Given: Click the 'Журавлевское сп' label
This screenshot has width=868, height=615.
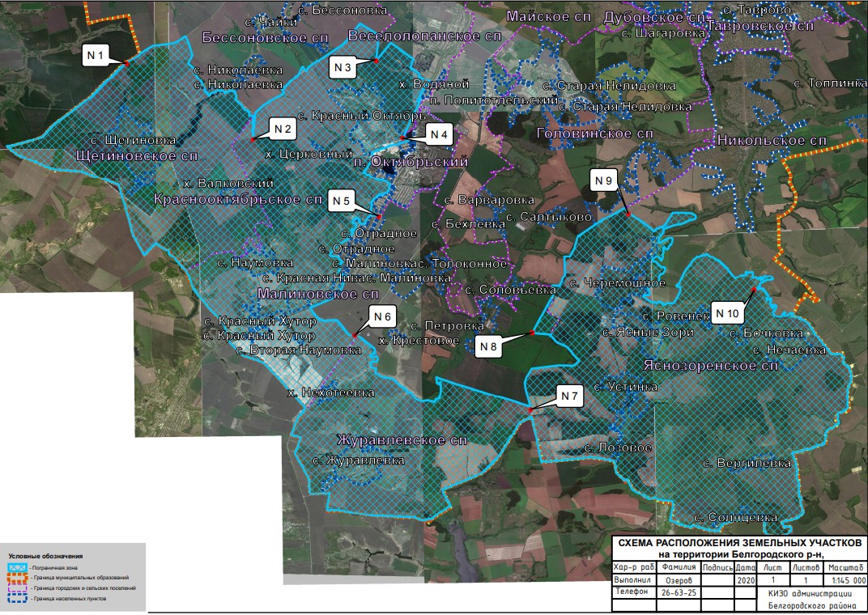Looking at the screenshot, I should pos(402,440).
